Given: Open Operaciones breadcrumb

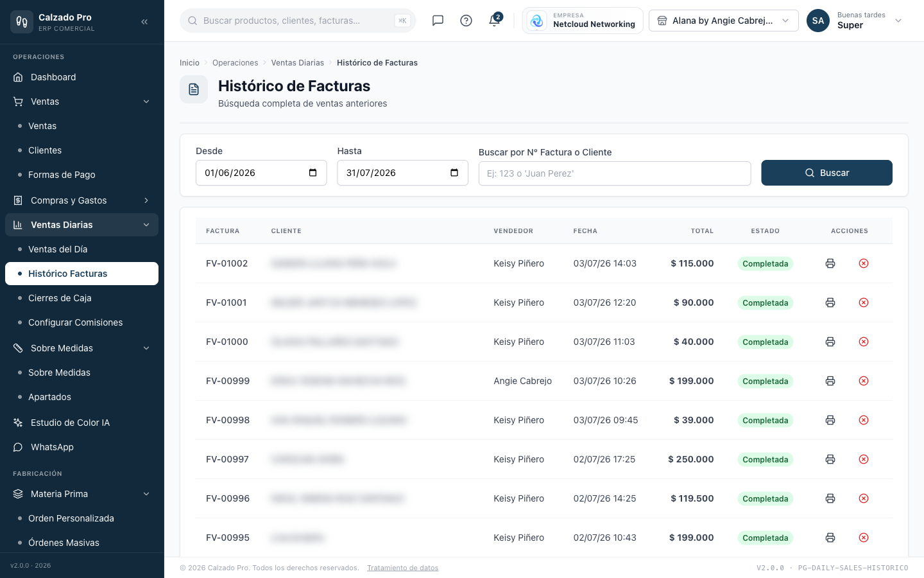Looking at the screenshot, I should pyautogui.click(x=235, y=63).
